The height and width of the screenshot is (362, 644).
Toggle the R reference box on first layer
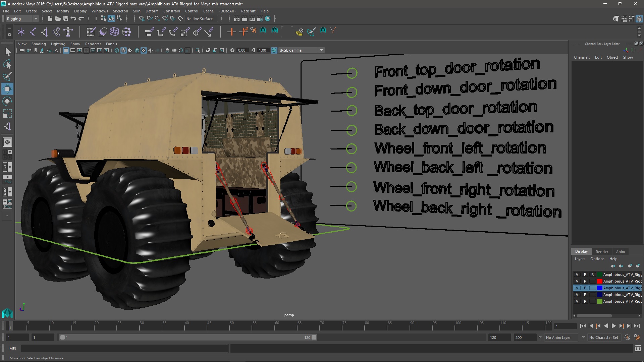pyautogui.click(x=592, y=275)
